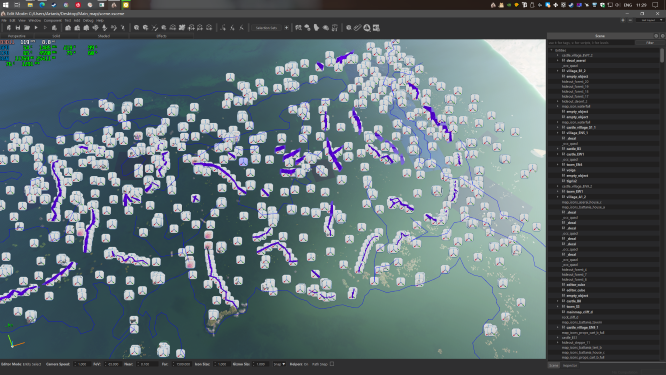Click the last icon in the main toolbar
The image size is (666, 375).
click(x=376, y=28)
